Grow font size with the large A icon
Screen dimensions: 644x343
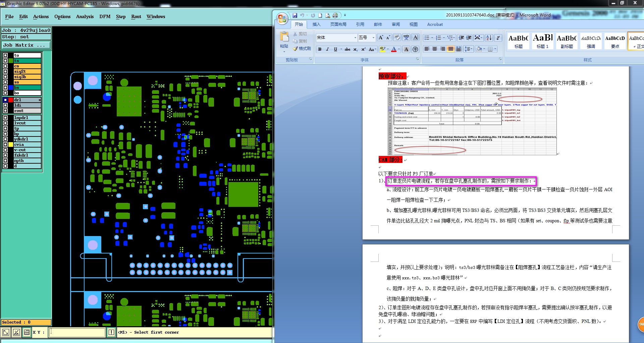pyautogui.click(x=381, y=38)
